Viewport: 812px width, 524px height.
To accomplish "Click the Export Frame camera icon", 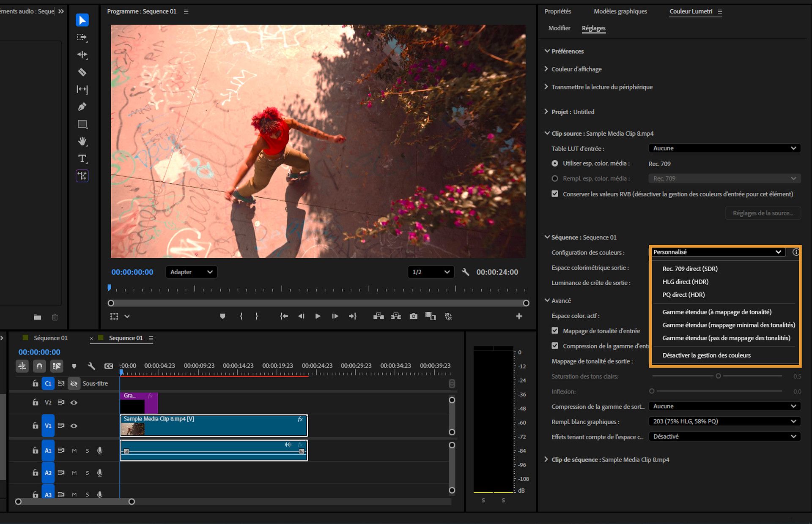I will point(413,316).
